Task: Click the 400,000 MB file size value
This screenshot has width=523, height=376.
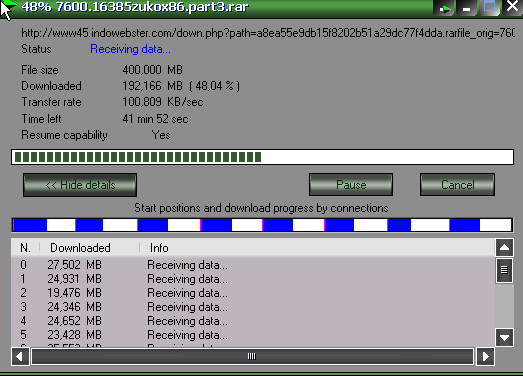Action: tap(152, 70)
